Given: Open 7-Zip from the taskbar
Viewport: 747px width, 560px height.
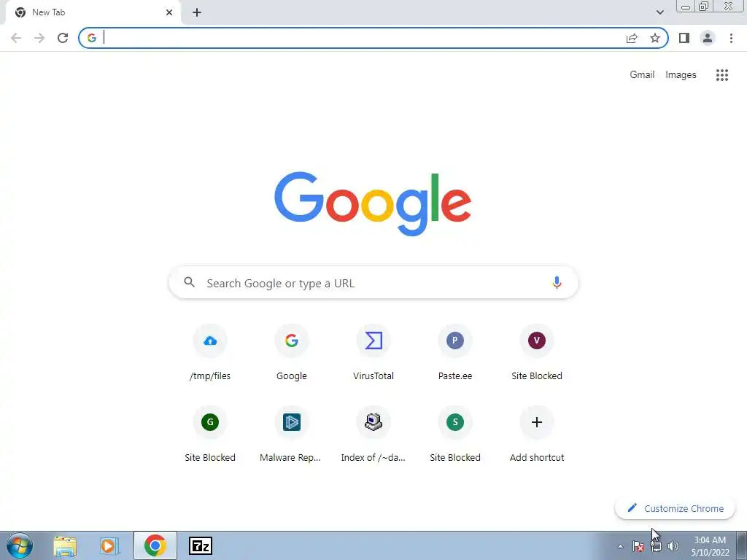Looking at the screenshot, I should click(x=200, y=545).
